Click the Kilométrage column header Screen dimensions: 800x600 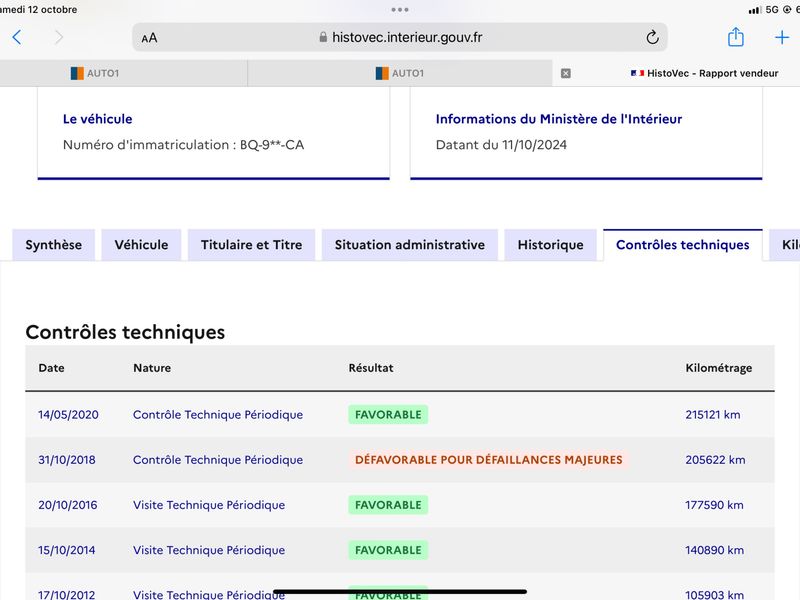[x=718, y=368]
